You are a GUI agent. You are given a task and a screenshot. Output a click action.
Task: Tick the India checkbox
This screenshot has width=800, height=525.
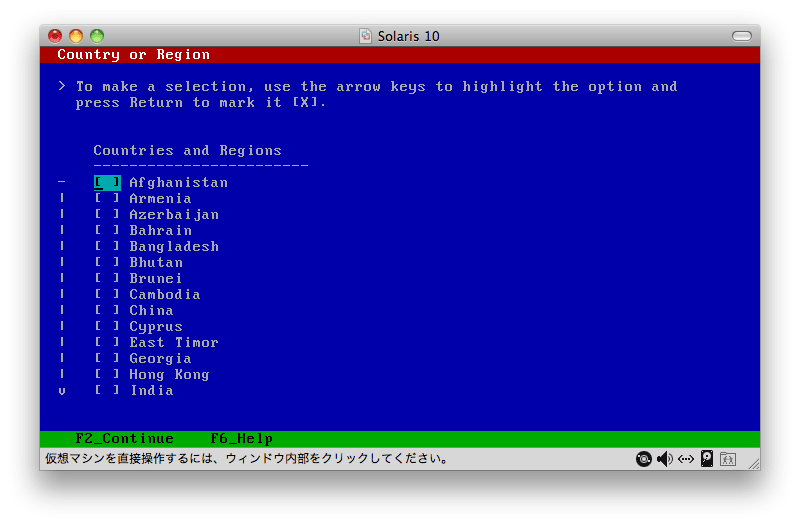107,391
